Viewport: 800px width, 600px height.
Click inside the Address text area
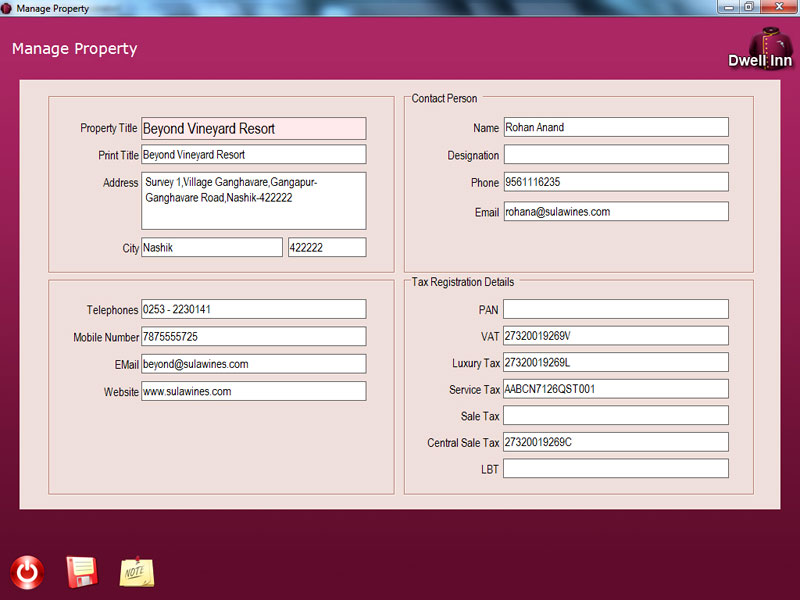(253, 201)
